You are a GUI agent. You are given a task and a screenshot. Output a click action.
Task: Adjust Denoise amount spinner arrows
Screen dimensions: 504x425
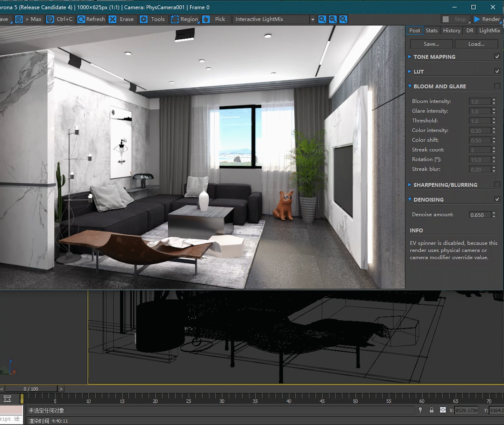pos(494,215)
